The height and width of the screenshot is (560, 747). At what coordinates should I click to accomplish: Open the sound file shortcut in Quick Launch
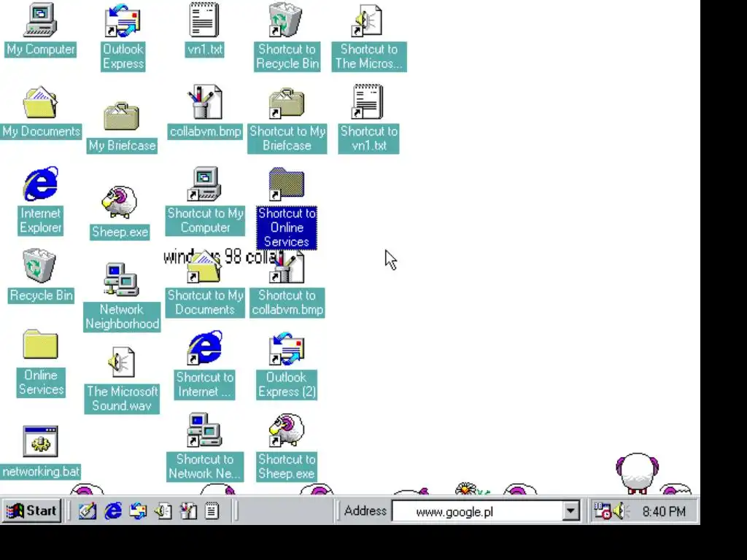click(163, 511)
